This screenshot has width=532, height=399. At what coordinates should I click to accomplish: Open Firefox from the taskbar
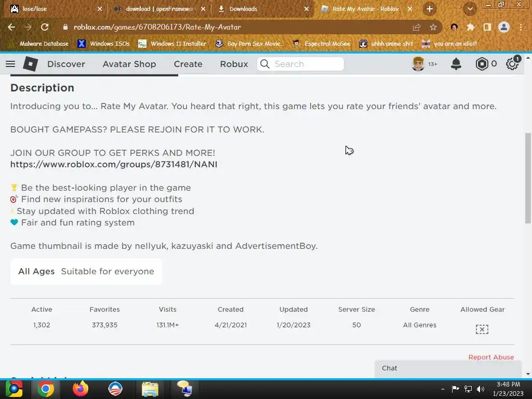81,389
